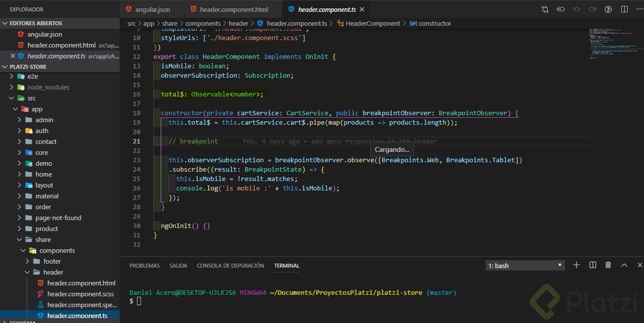Switch to the header.component.html tab
This screenshot has height=323, width=644.
[x=233, y=9]
